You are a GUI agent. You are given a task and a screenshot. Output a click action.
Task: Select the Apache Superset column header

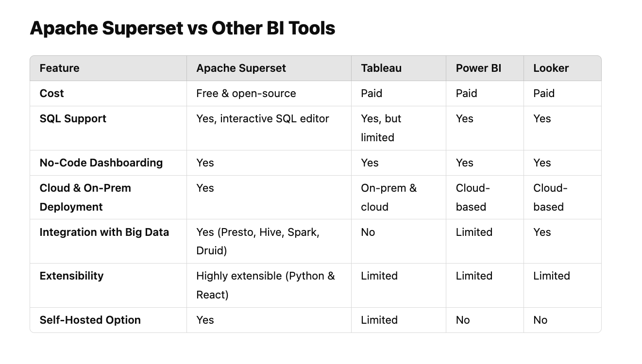241,68
